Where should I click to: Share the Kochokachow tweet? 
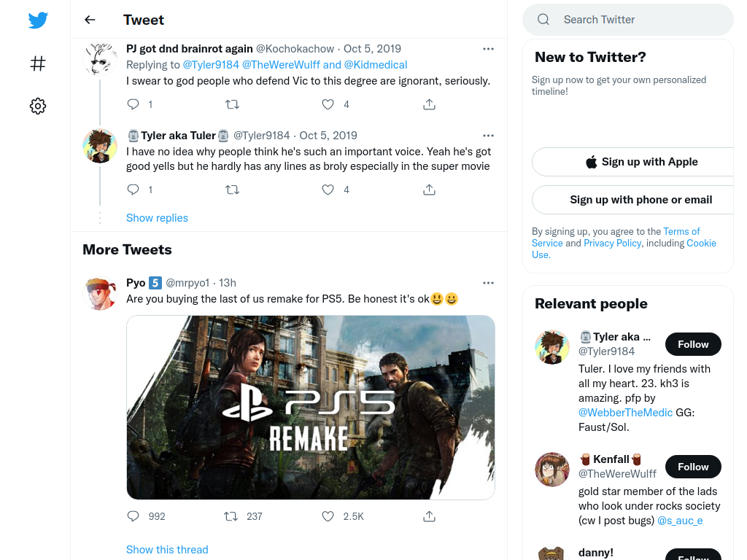point(429,104)
